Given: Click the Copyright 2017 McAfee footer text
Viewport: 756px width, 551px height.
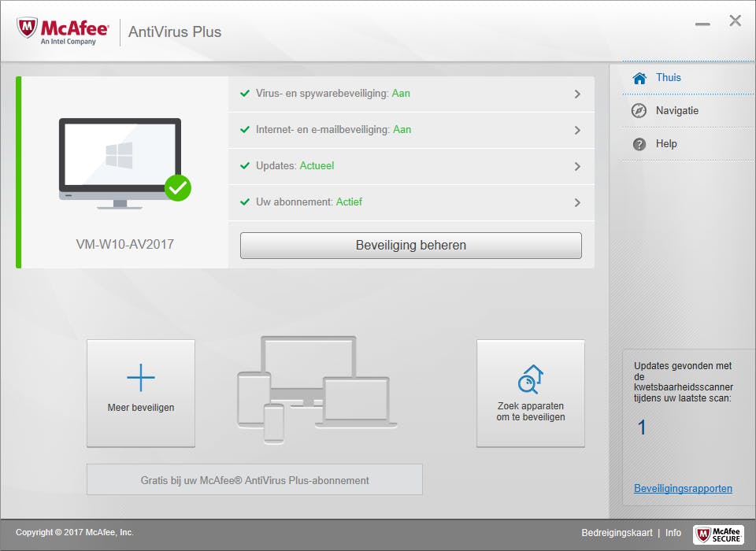Looking at the screenshot, I should click(x=75, y=532).
